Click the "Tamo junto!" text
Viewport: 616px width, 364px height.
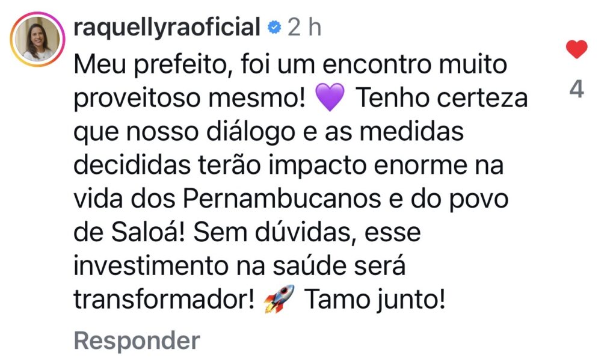click(375, 300)
